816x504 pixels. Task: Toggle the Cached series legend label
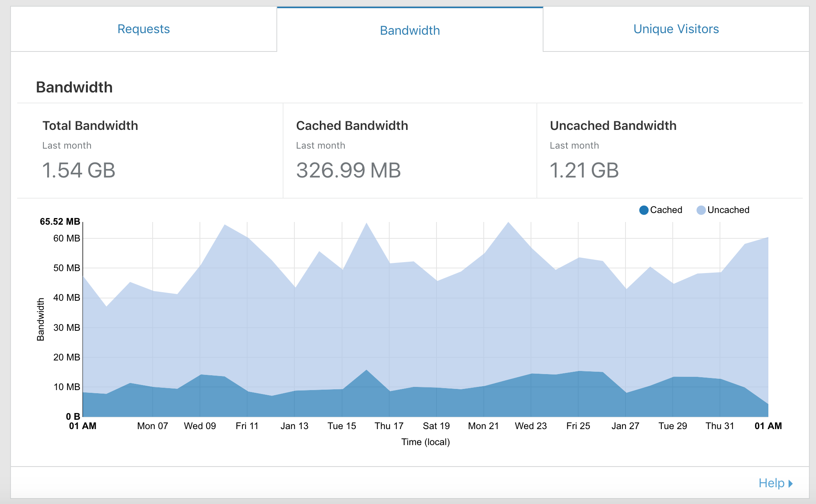pos(666,210)
